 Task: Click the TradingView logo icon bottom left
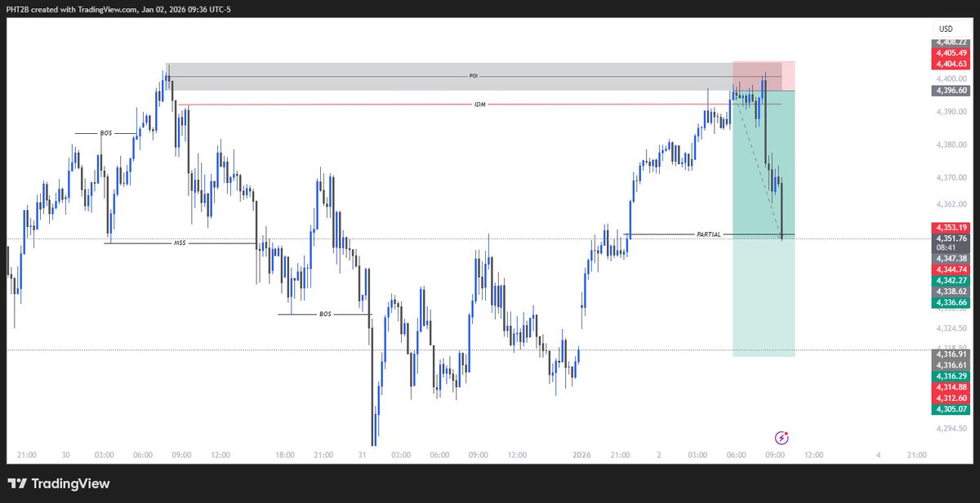pos(17,483)
